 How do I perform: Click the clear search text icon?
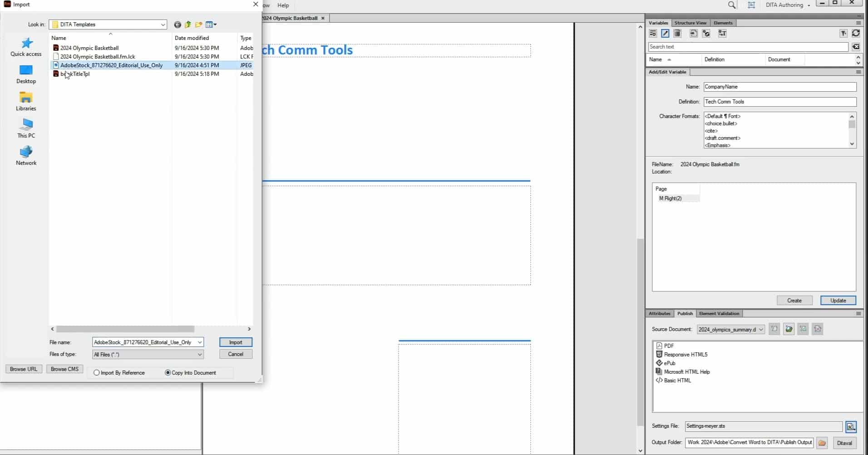(856, 47)
